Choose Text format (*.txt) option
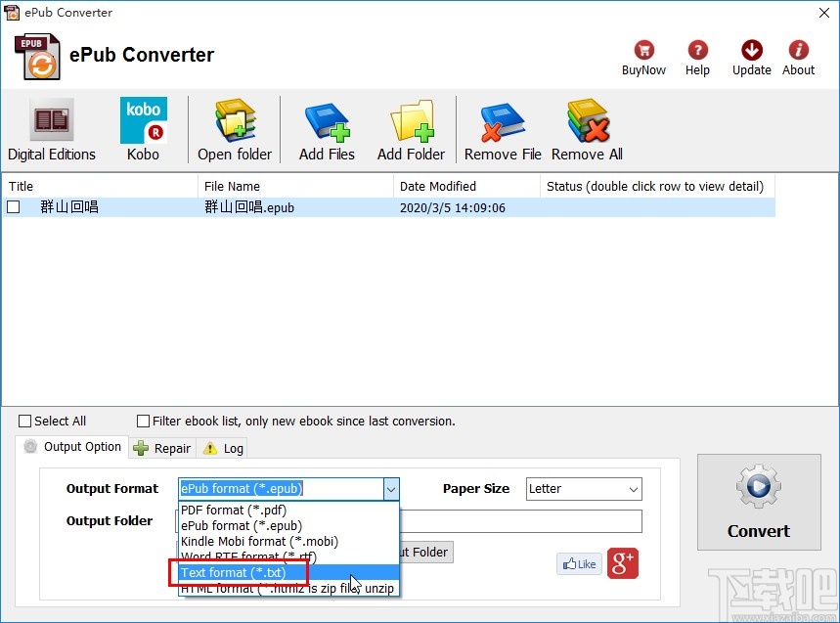840x623 pixels. (288, 573)
